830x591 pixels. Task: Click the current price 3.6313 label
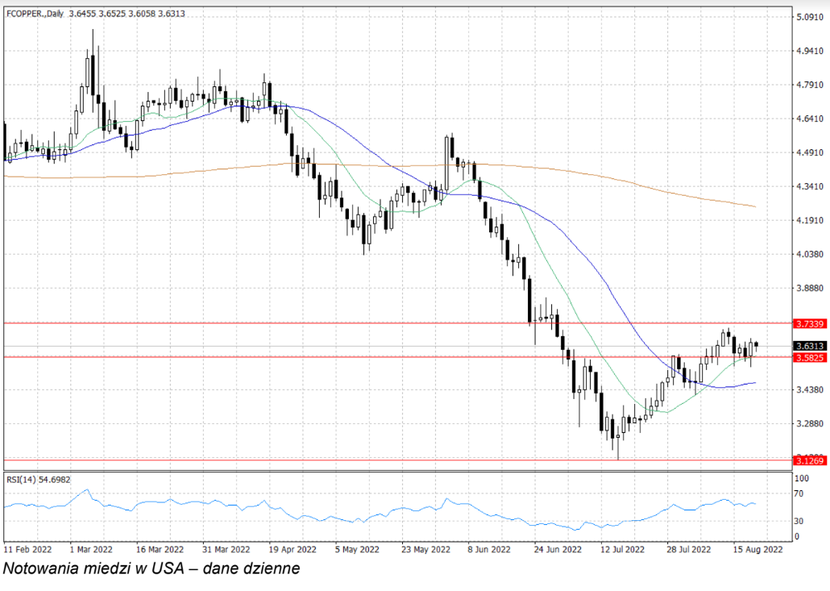click(x=808, y=346)
